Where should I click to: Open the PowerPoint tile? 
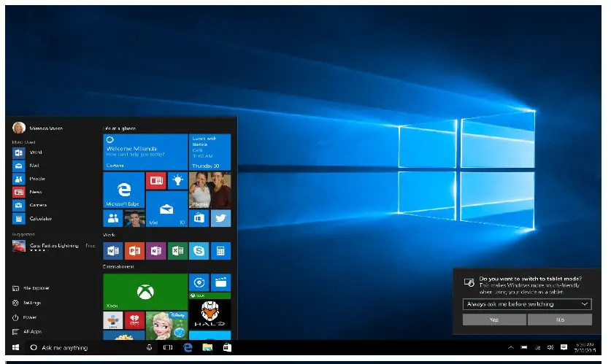pyautogui.click(x=134, y=251)
